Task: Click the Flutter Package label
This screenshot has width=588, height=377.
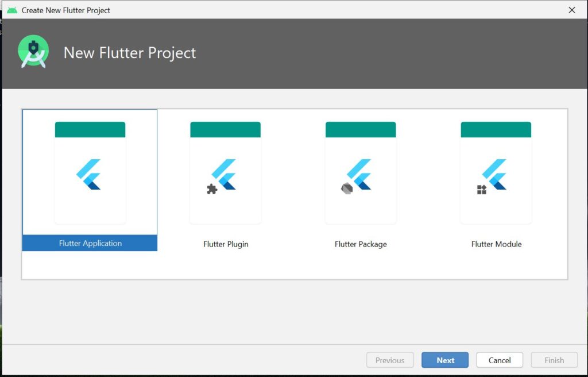Action: (361, 244)
